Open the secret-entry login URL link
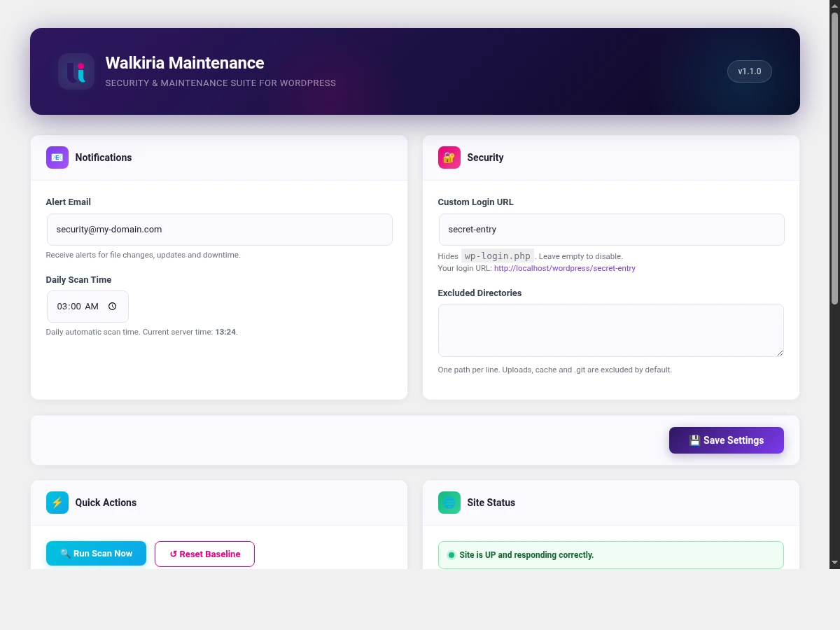Viewport: 840px width, 630px height. pyautogui.click(x=565, y=268)
